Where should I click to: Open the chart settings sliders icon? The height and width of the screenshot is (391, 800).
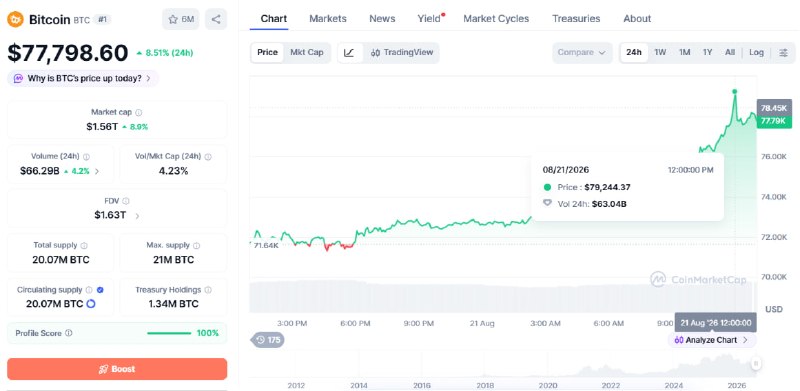(x=784, y=53)
